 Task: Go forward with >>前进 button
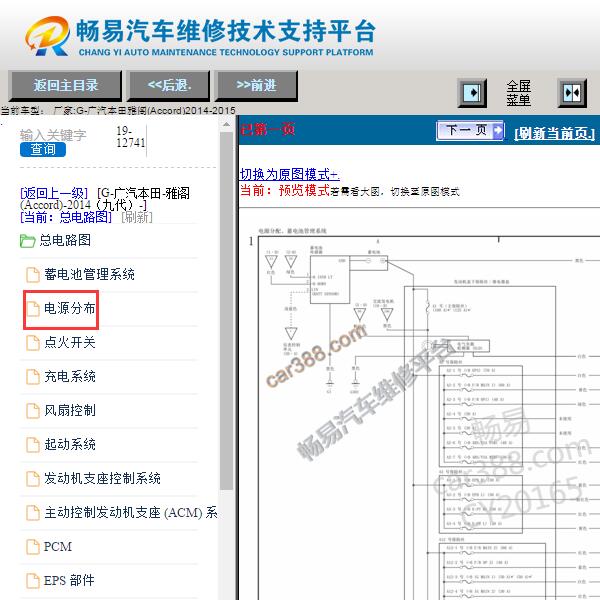point(256,85)
